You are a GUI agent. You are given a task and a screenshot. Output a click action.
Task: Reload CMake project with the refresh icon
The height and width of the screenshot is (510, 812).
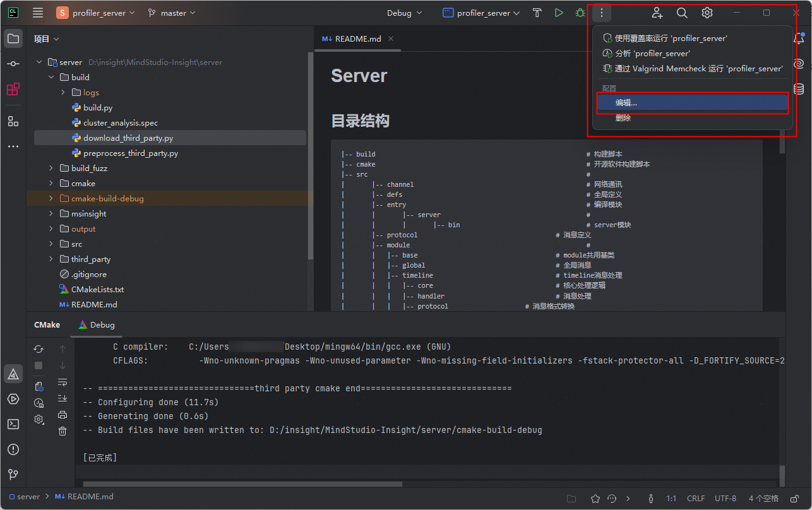tap(39, 349)
